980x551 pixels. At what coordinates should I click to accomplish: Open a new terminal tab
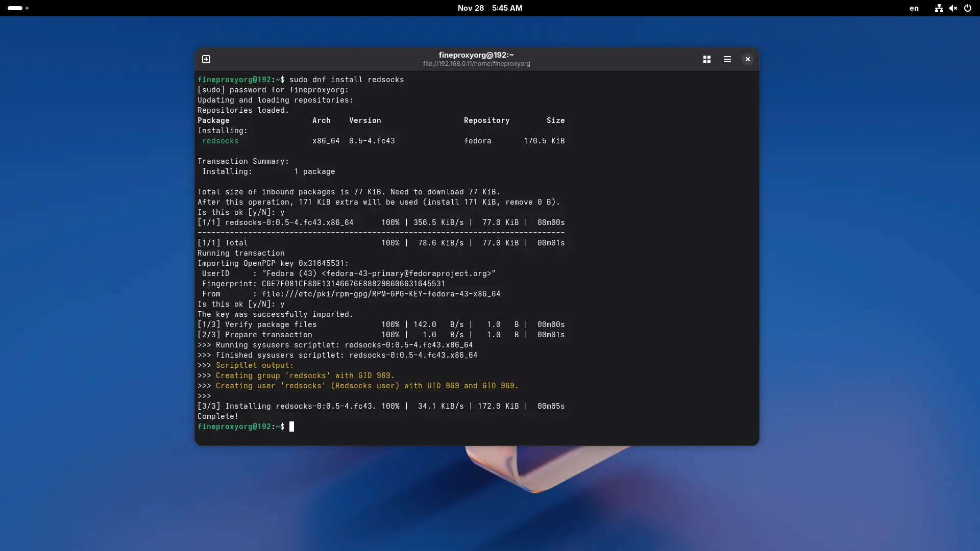tap(206, 59)
